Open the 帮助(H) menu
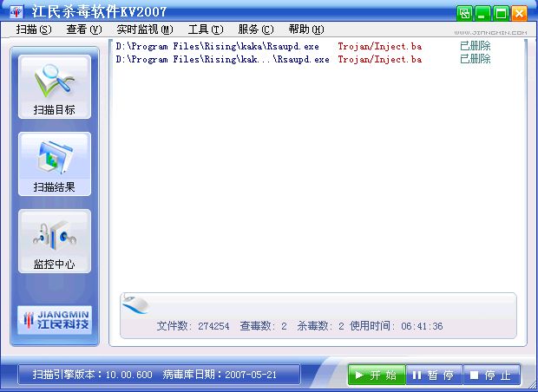 306,29
